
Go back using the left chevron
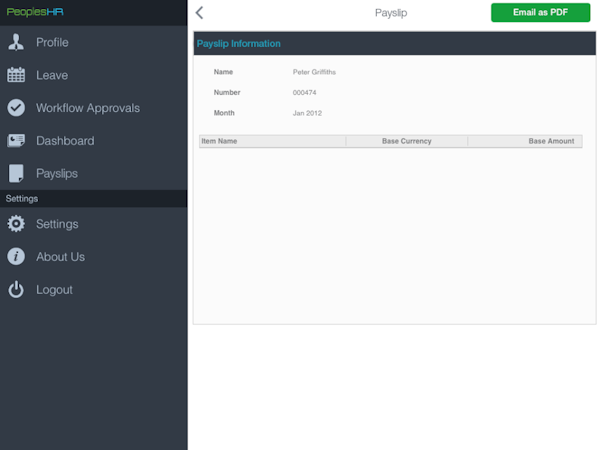click(x=199, y=13)
